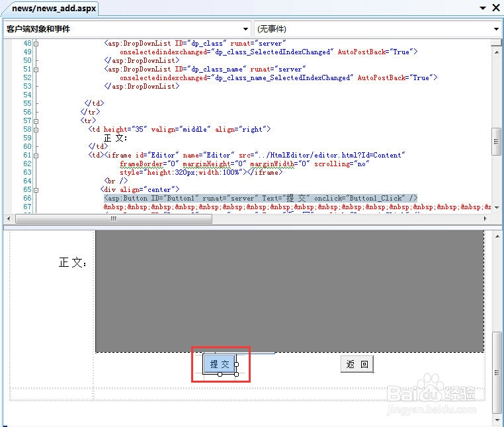Image resolution: width=504 pixels, height=427 pixels.
Task: Select the 提 交 button in design view
Action: (220, 364)
